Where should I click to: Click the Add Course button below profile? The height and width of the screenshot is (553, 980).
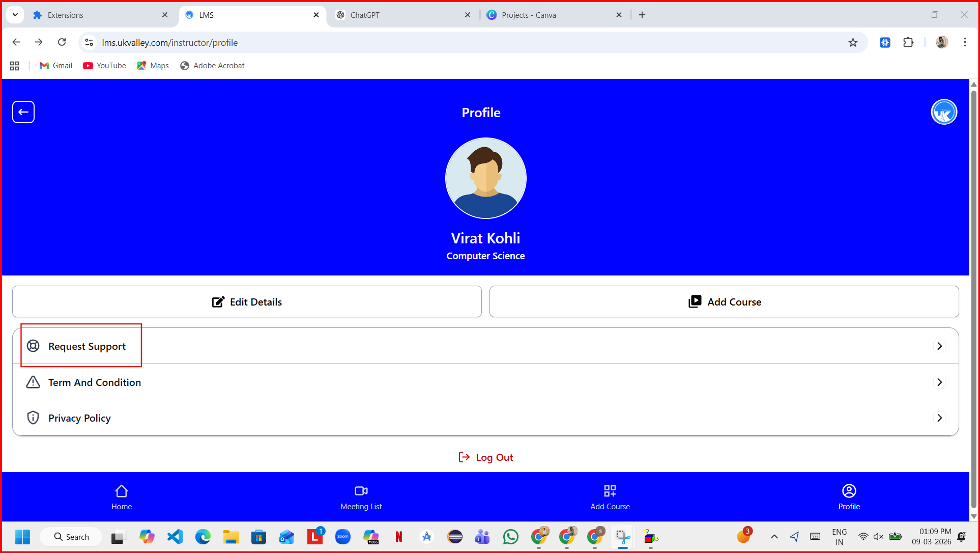click(x=724, y=302)
